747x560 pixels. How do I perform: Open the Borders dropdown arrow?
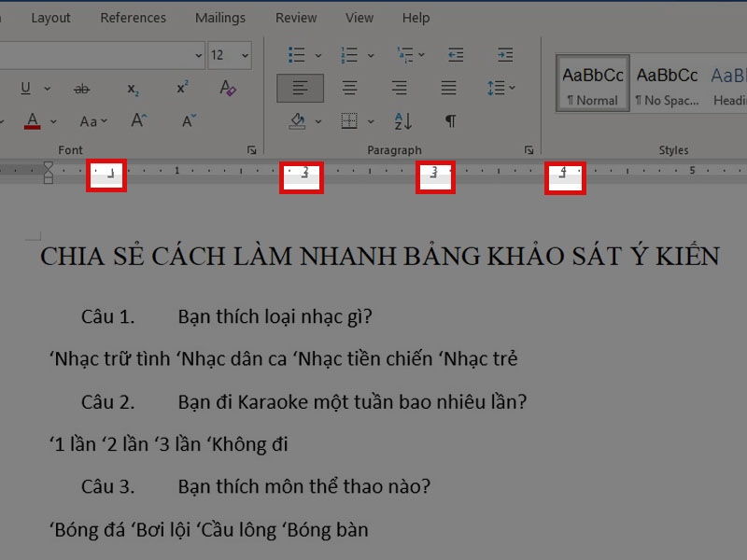click(x=371, y=122)
